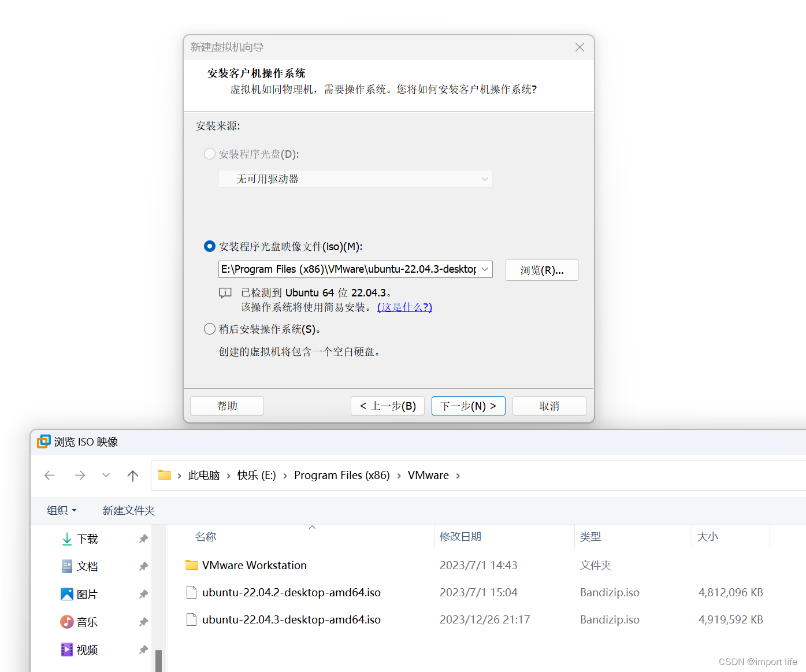Go up one folder level
This screenshot has height=672, width=806.
(133, 476)
